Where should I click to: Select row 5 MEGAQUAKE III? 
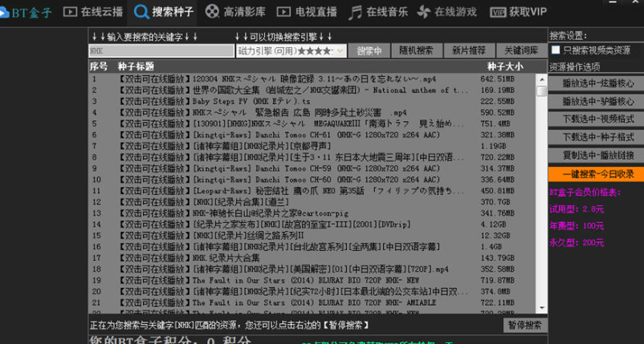click(x=312, y=123)
